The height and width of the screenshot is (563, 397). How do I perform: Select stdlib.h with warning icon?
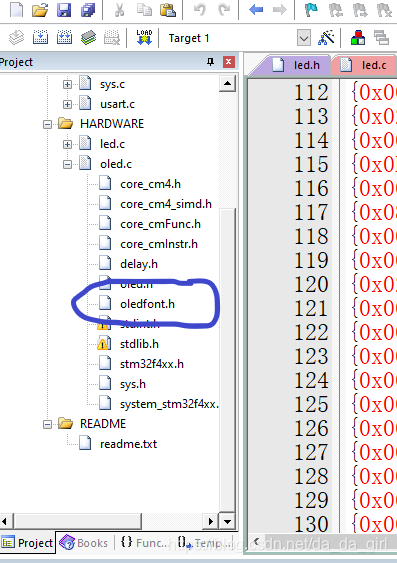[139, 344]
